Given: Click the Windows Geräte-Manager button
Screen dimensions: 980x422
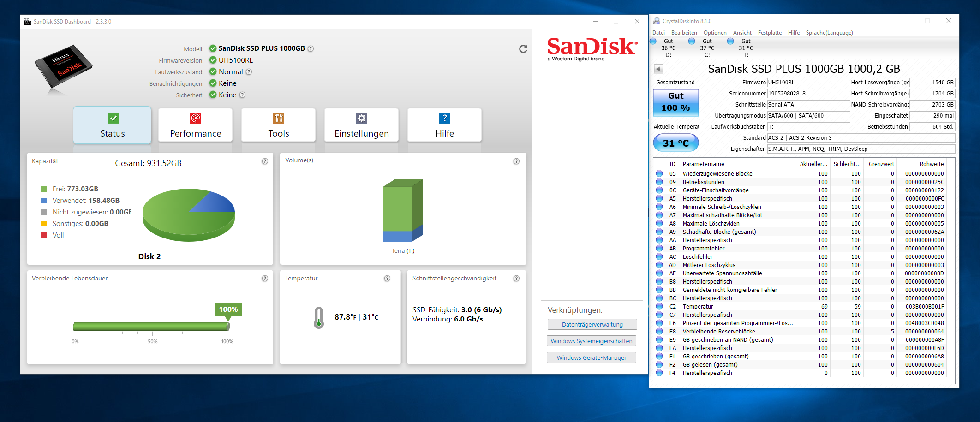Looking at the screenshot, I should click(x=591, y=357).
